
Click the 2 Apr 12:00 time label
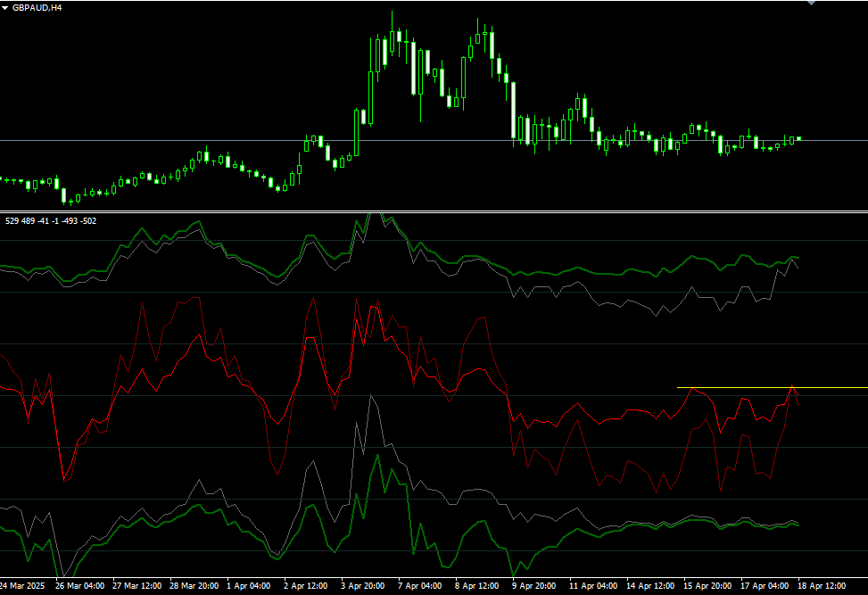coord(306,585)
